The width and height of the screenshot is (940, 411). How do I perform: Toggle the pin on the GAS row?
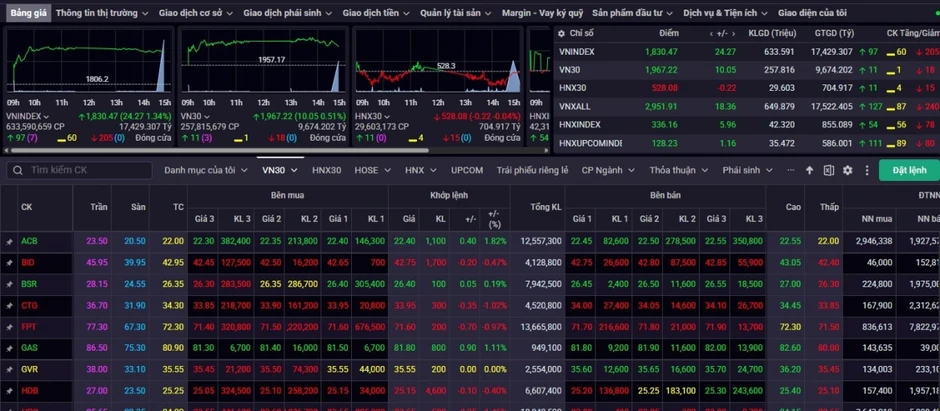pyautogui.click(x=9, y=348)
